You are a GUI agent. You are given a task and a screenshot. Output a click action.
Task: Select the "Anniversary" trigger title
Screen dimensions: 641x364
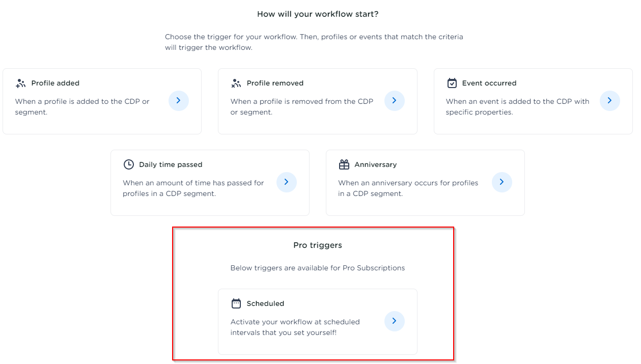(376, 164)
